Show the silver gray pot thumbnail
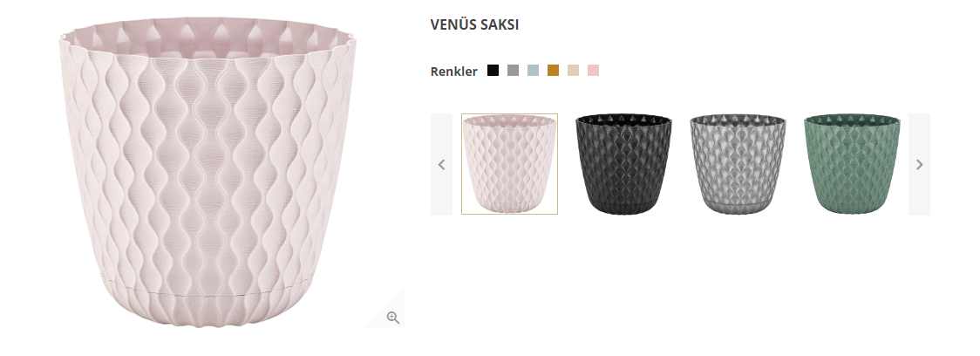 (738, 164)
